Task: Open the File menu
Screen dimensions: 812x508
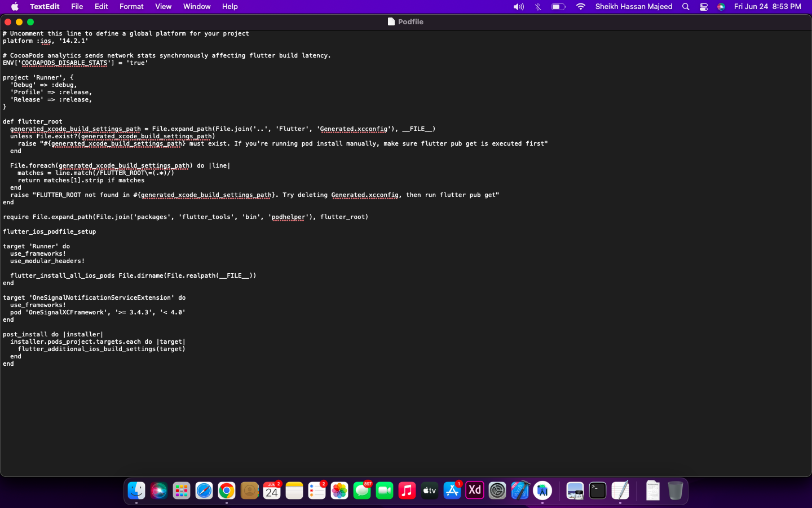Action: click(x=77, y=6)
